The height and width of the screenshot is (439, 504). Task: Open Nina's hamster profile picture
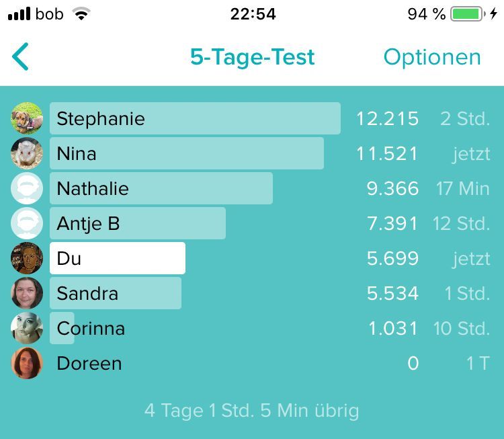(x=27, y=153)
